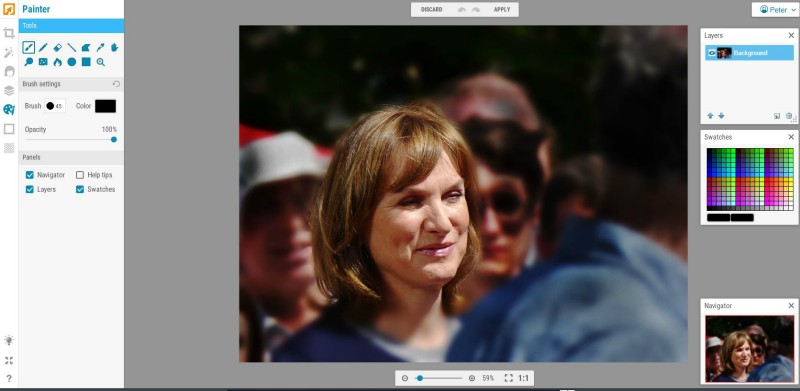Select the Hand pan tool

click(x=114, y=47)
